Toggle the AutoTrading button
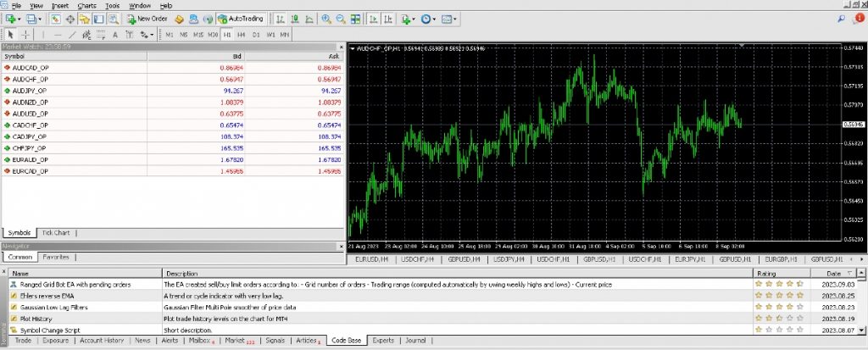The height and width of the screenshot is (350, 868). point(241,19)
